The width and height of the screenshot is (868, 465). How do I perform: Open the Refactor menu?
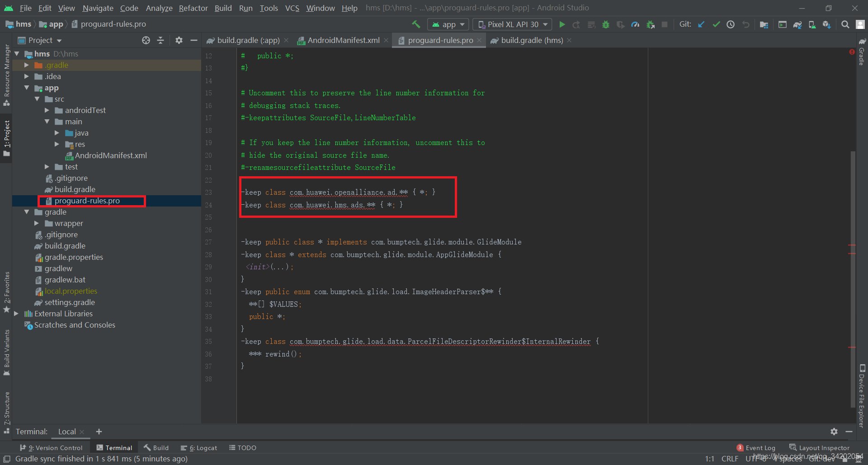pyautogui.click(x=193, y=8)
